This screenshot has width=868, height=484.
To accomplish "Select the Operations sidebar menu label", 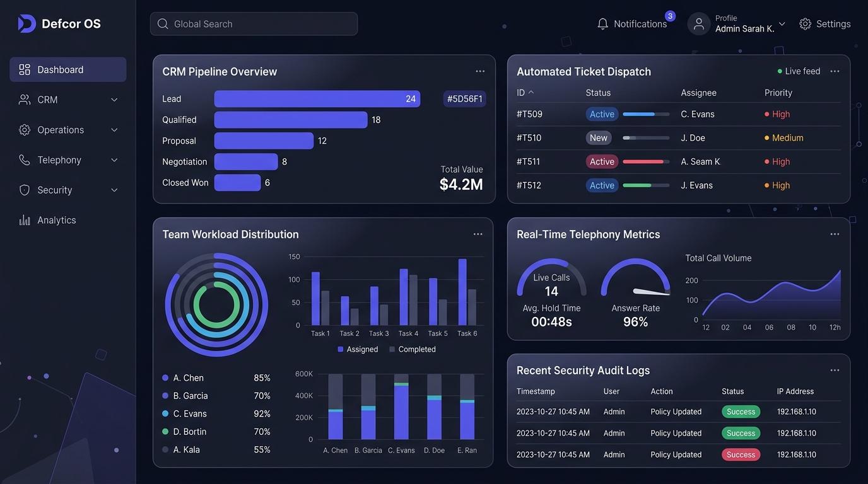I will [61, 130].
